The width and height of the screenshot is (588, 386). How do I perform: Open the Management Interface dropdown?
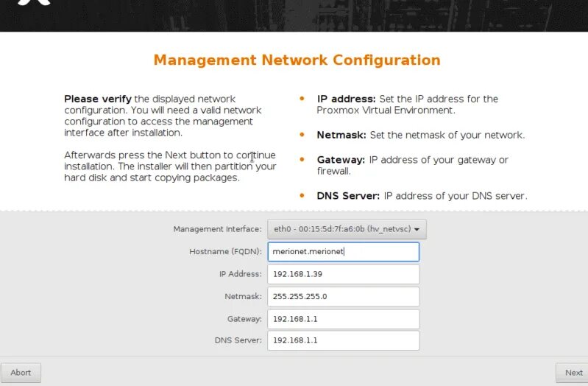(x=347, y=229)
